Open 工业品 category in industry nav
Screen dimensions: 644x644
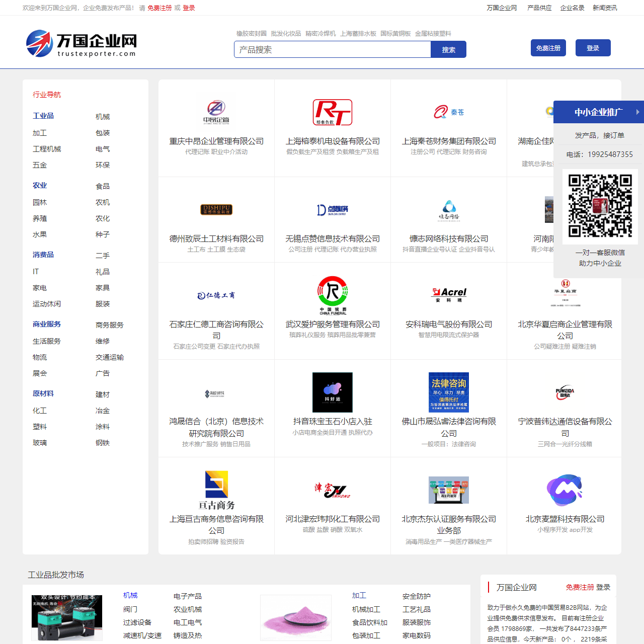pos(43,116)
